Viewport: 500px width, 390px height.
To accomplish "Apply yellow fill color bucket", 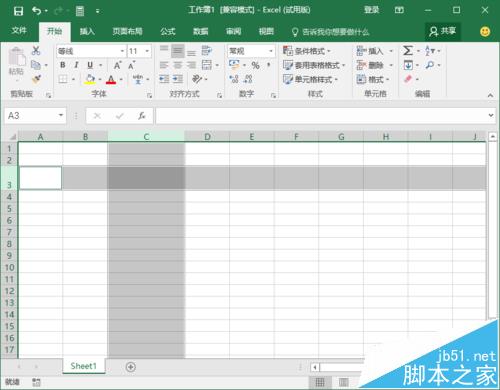I will [x=90, y=79].
